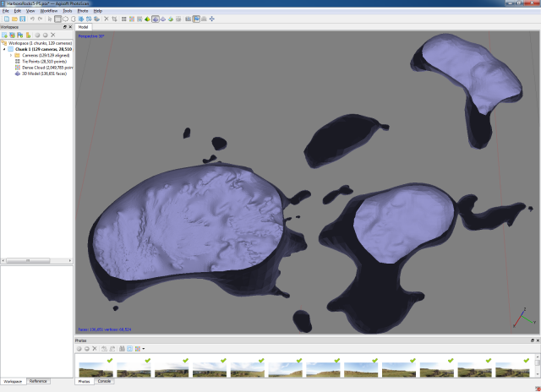Save the project with the floppy disk icon

point(23,19)
